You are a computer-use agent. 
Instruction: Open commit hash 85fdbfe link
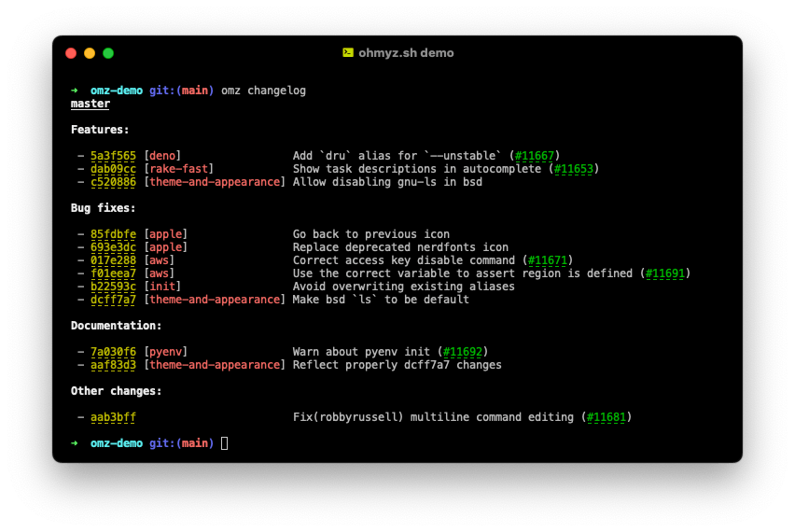[113, 234]
